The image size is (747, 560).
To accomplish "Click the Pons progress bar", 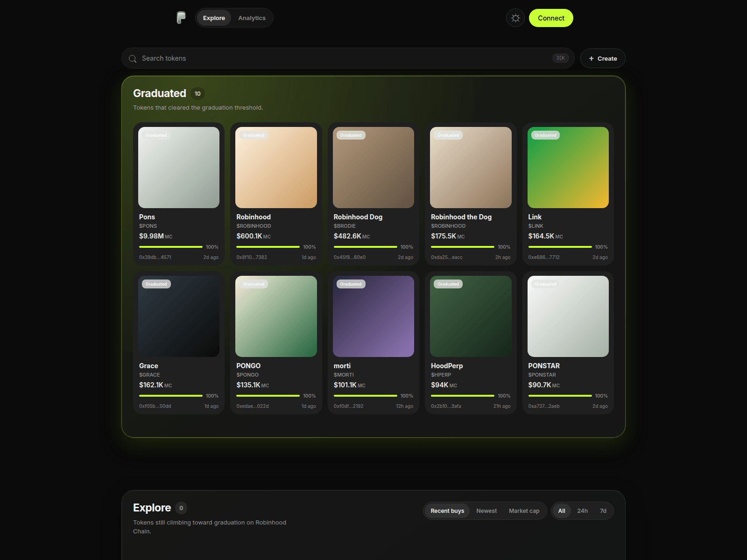I will [x=171, y=247].
